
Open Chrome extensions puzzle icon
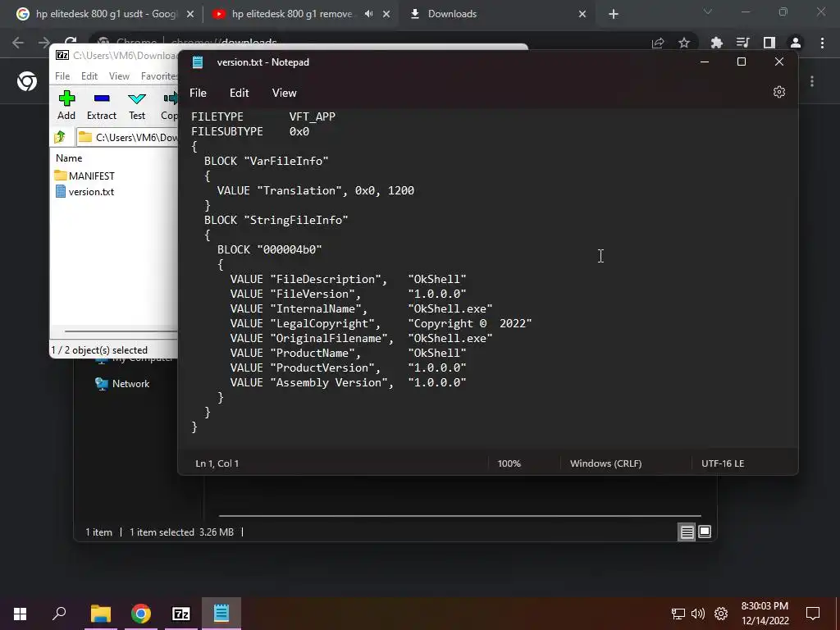pyautogui.click(x=716, y=43)
